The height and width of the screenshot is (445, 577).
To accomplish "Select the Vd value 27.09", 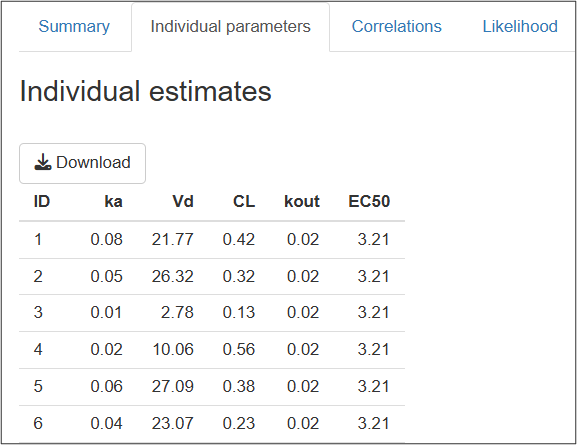I will (x=173, y=386).
